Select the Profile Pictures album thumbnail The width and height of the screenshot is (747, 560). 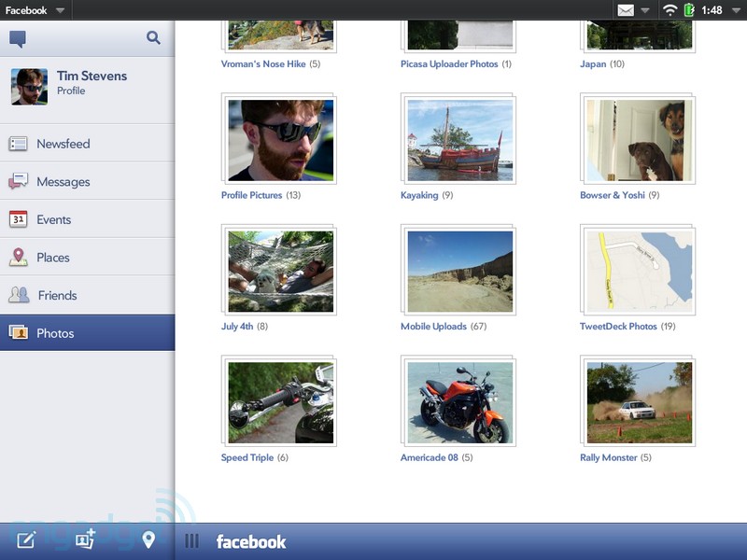click(x=279, y=138)
